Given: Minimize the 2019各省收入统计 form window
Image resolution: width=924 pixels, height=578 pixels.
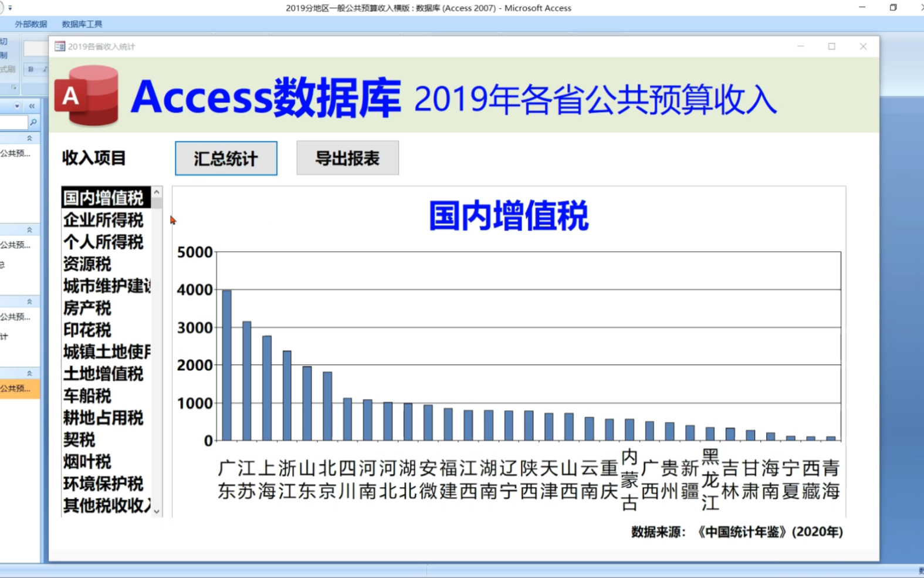Looking at the screenshot, I should (800, 46).
